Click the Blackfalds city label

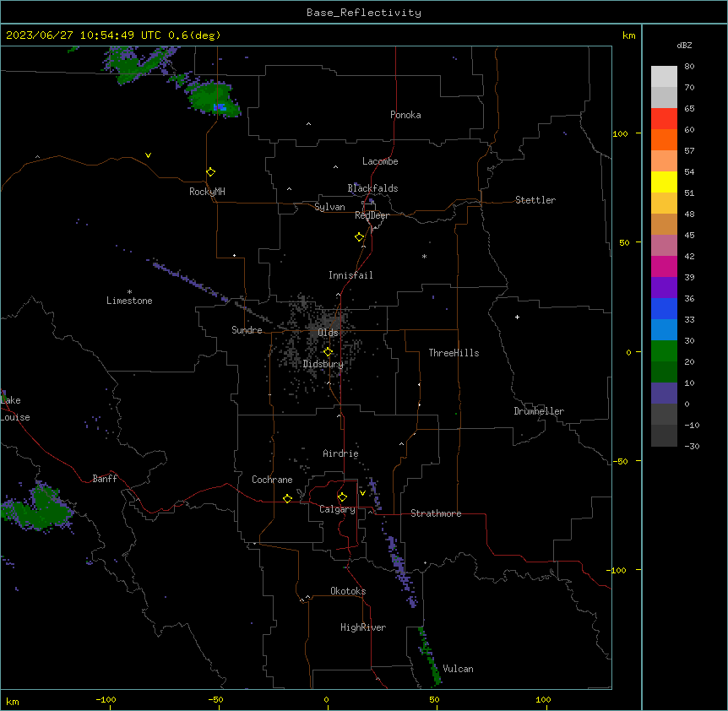tap(372, 188)
